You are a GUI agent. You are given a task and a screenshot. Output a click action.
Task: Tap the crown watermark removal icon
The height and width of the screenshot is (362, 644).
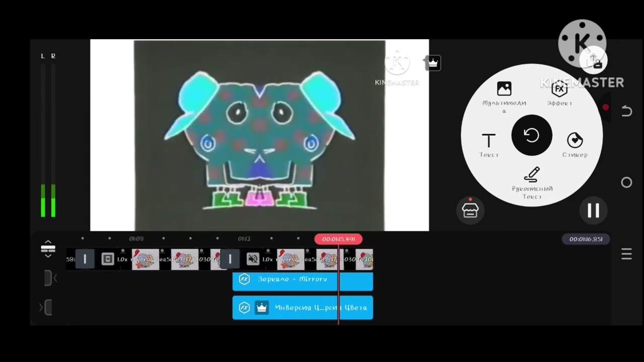click(433, 63)
